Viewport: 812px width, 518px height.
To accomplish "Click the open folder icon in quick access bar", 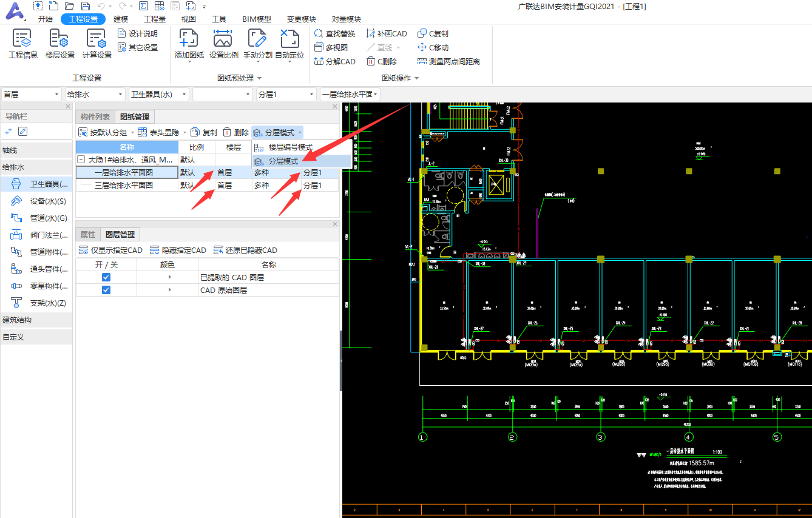I will pyautogui.click(x=70, y=6).
